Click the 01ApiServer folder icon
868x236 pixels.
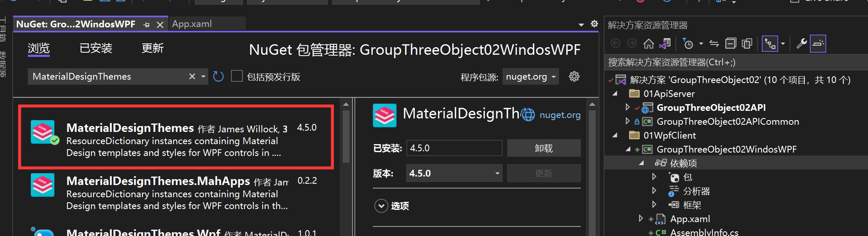click(634, 94)
